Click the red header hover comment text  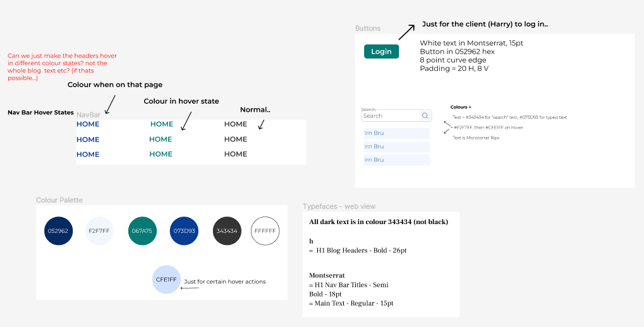[x=62, y=67]
